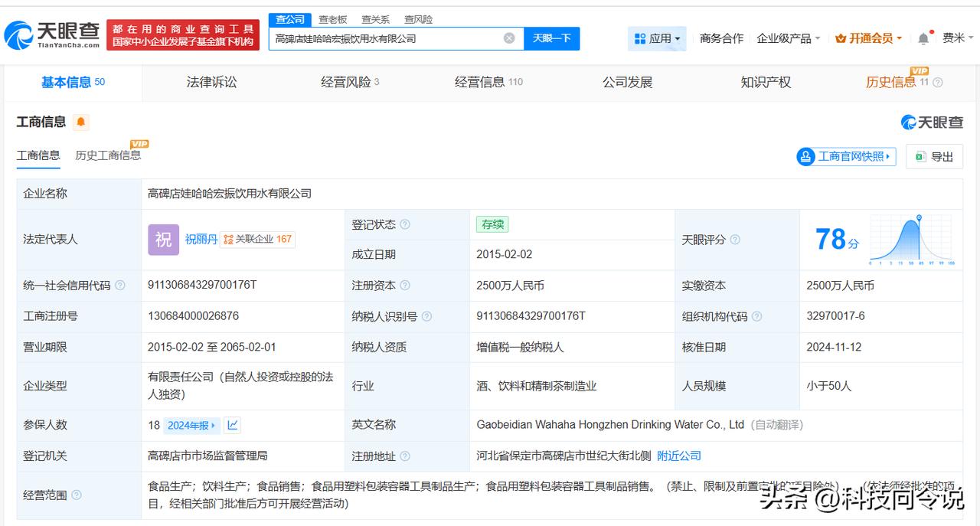Open notification bell in top bar

924,38
